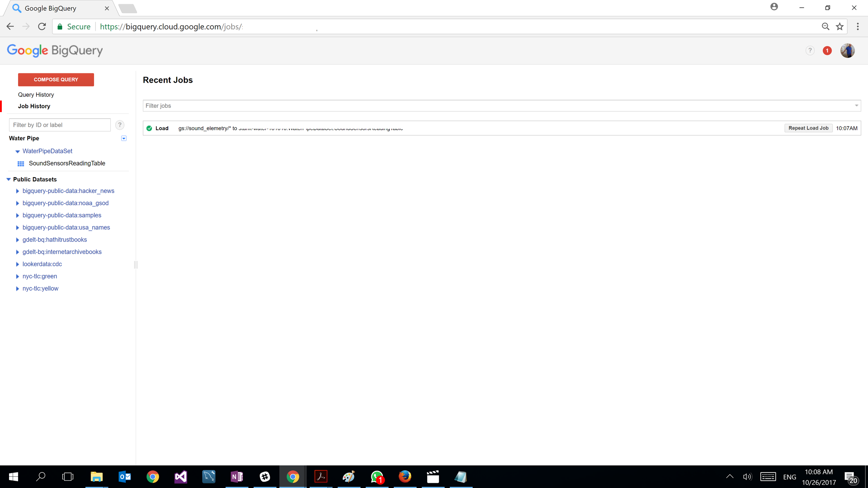The width and height of the screenshot is (868, 488).
Task: Expand bigquery-public-data:hacker_news
Action: pyautogui.click(x=17, y=191)
